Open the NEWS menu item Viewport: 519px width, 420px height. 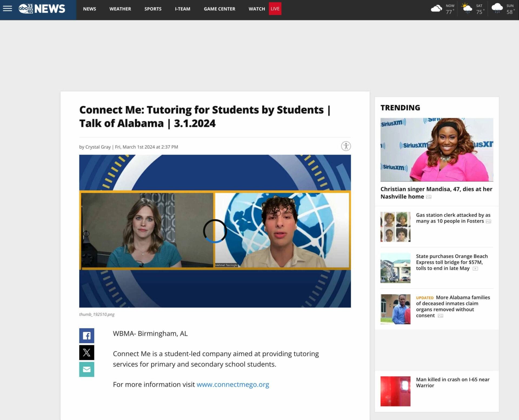pos(89,9)
